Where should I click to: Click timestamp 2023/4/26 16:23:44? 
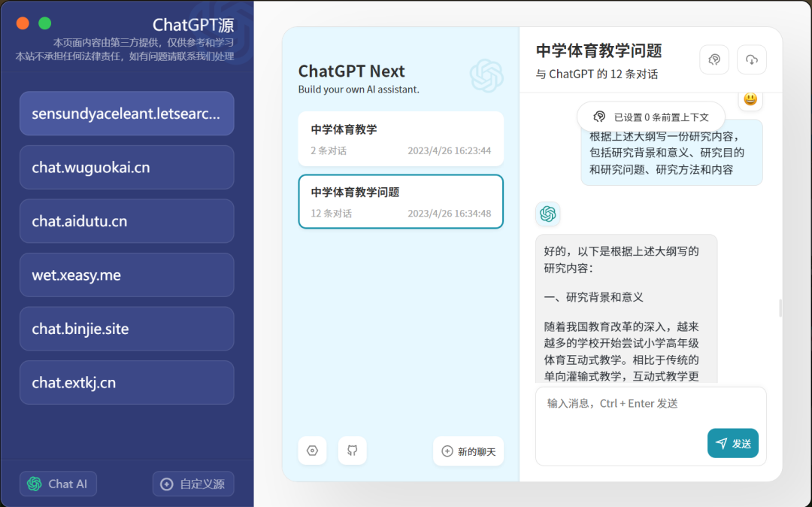coord(449,150)
